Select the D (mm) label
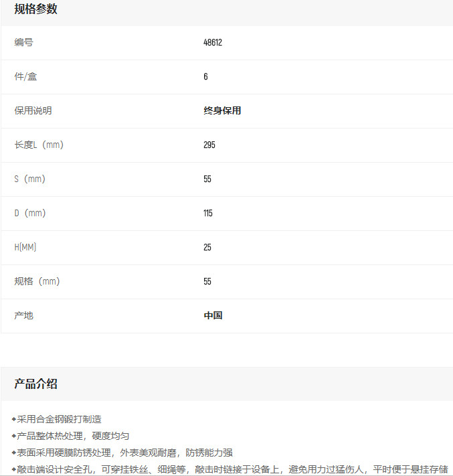 coord(30,213)
